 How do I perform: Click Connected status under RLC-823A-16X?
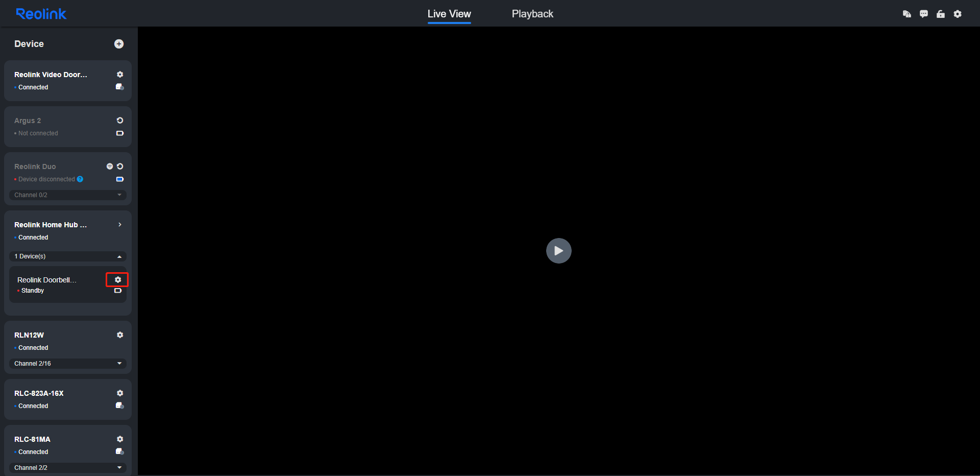(x=33, y=406)
